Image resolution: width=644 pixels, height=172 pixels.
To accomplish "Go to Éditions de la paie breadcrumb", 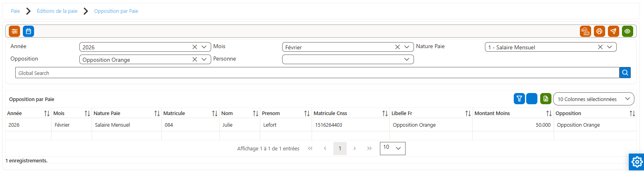I will 57,11.
